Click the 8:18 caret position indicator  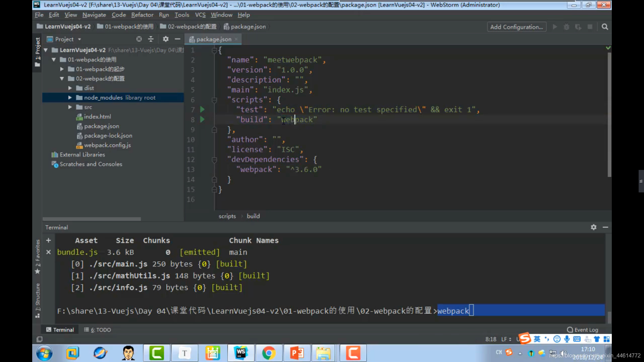[x=491, y=339]
